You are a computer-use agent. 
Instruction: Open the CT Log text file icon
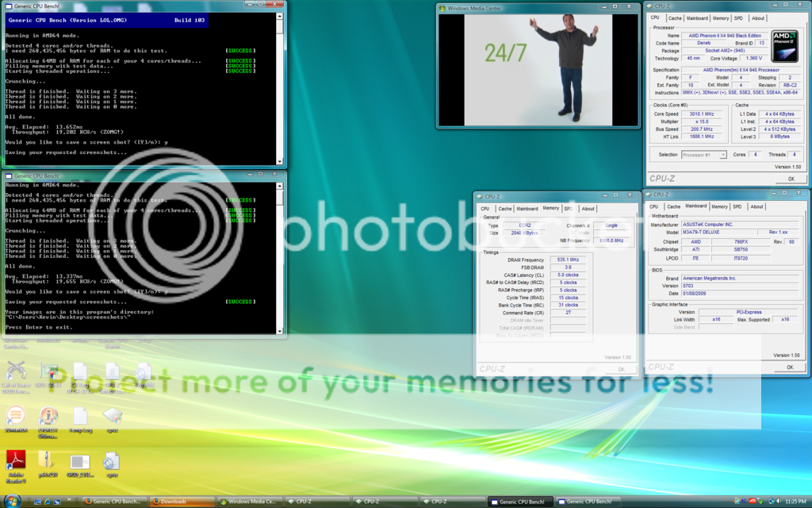(80, 377)
